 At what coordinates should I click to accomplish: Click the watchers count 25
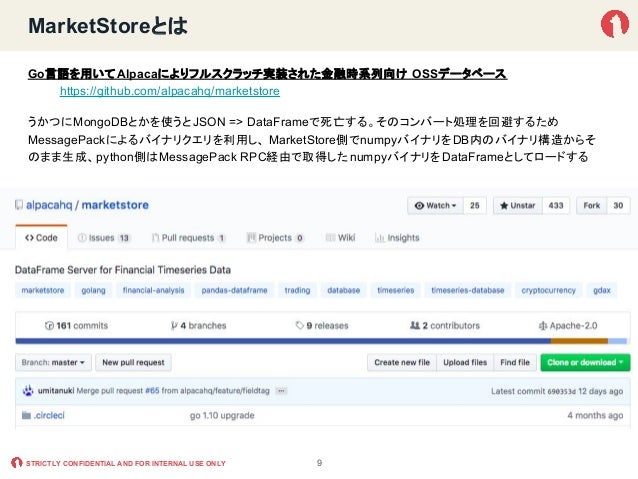pos(474,206)
